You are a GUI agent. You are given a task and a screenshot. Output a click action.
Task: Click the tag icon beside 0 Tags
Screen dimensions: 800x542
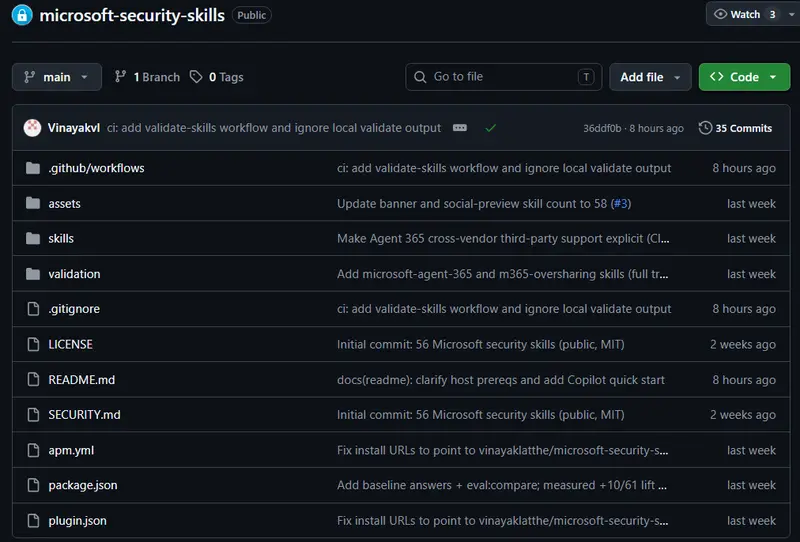coord(196,77)
